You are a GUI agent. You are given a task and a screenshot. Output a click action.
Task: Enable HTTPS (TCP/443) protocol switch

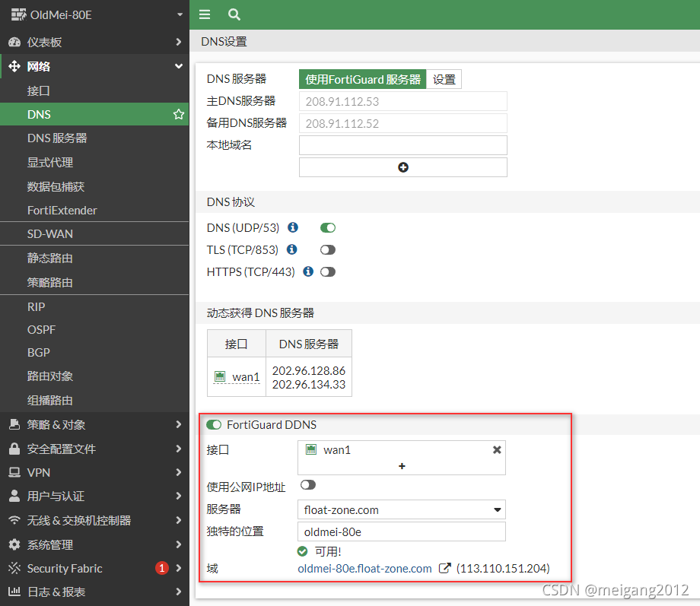(x=328, y=271)
